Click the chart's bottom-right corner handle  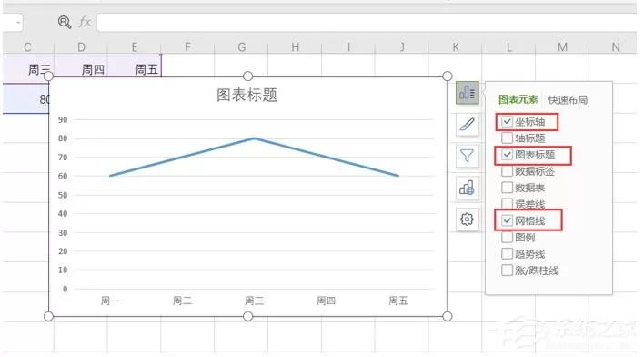[x=448, y=316]
